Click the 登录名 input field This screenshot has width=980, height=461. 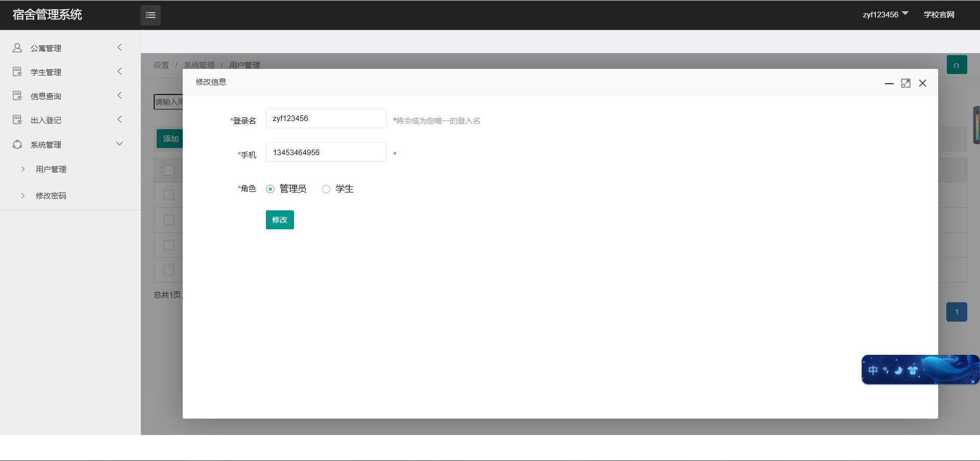pyautogui.click(x=326, y=118)
